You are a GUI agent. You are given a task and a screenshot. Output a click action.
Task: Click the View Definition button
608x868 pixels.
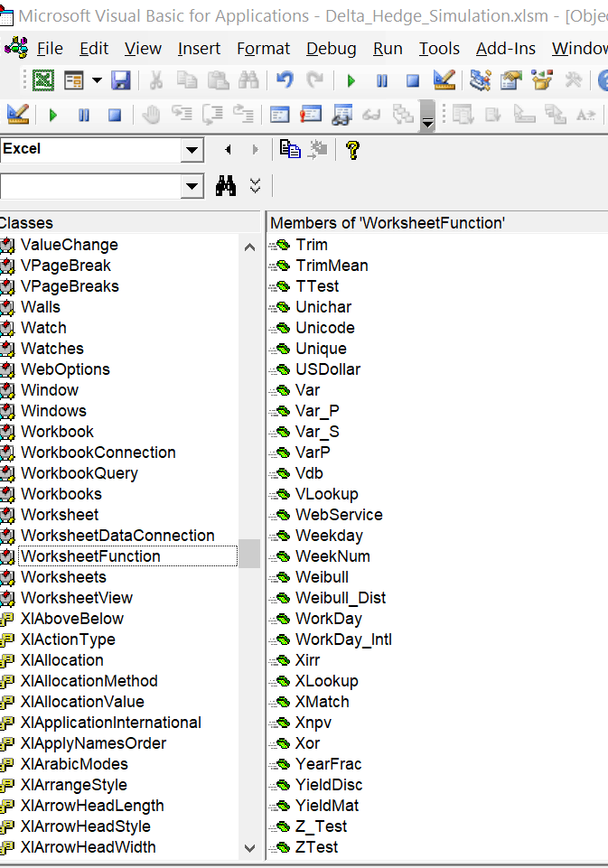click(318, 149)
